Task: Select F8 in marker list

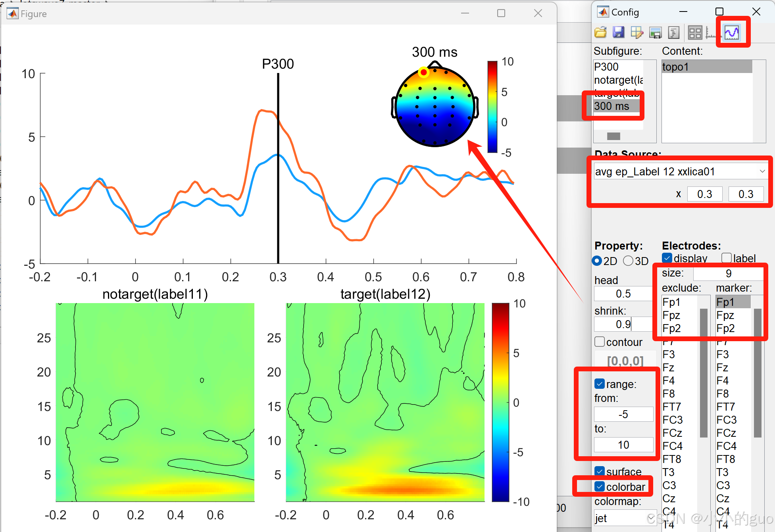Action: click(733, 394)
